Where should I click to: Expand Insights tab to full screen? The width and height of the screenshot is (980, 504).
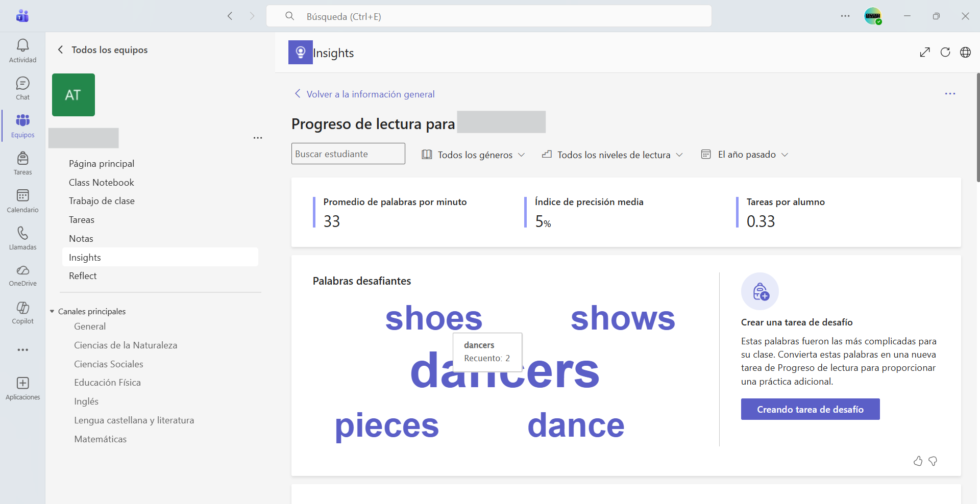(925, 52)
